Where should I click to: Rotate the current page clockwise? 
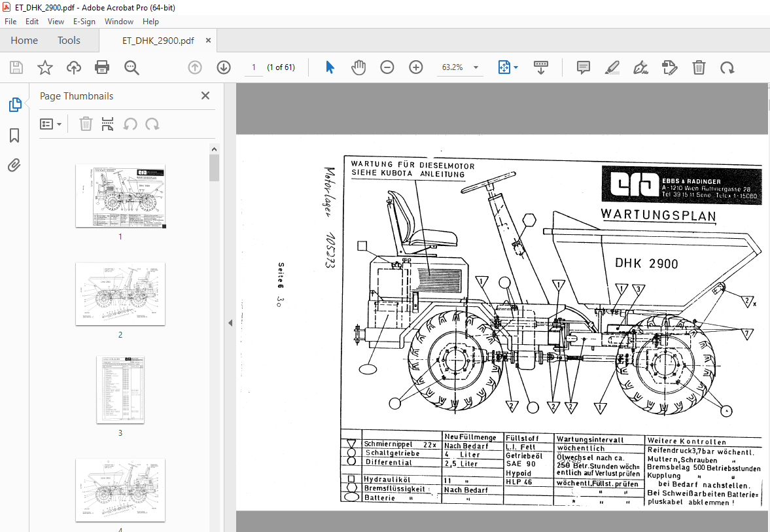pyautogui.click(x=728, y=67)
